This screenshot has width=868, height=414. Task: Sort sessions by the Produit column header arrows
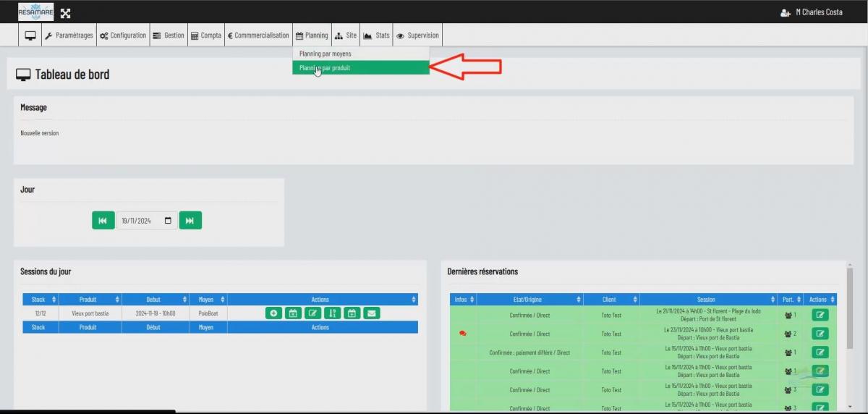(x=117, y=300)
